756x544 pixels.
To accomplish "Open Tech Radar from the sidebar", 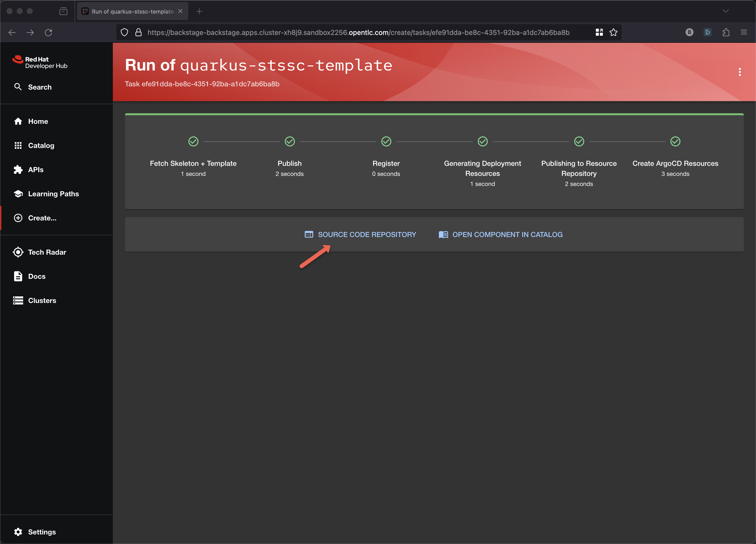I will [x=47, y=252].
